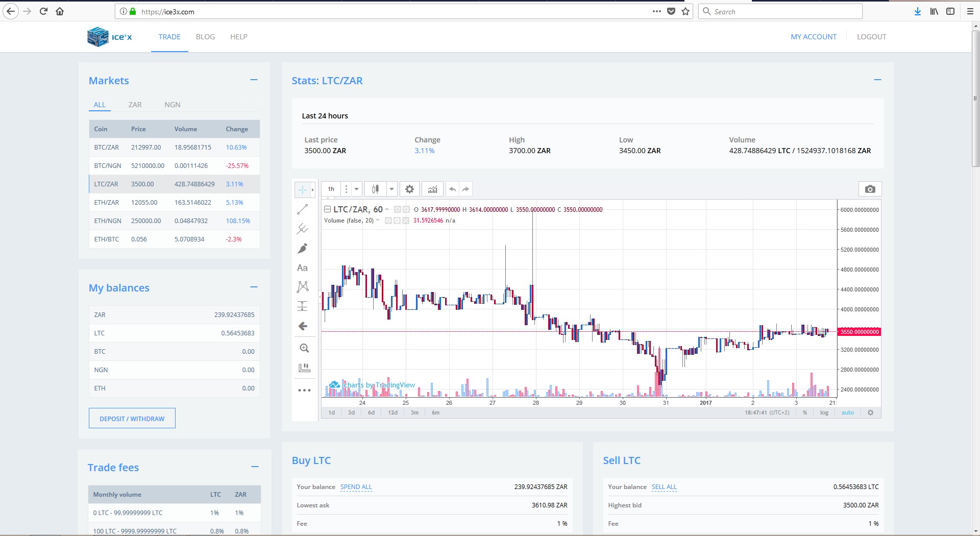
Task: Collapse the Markets panel
Action: click(x=254, y=80)
